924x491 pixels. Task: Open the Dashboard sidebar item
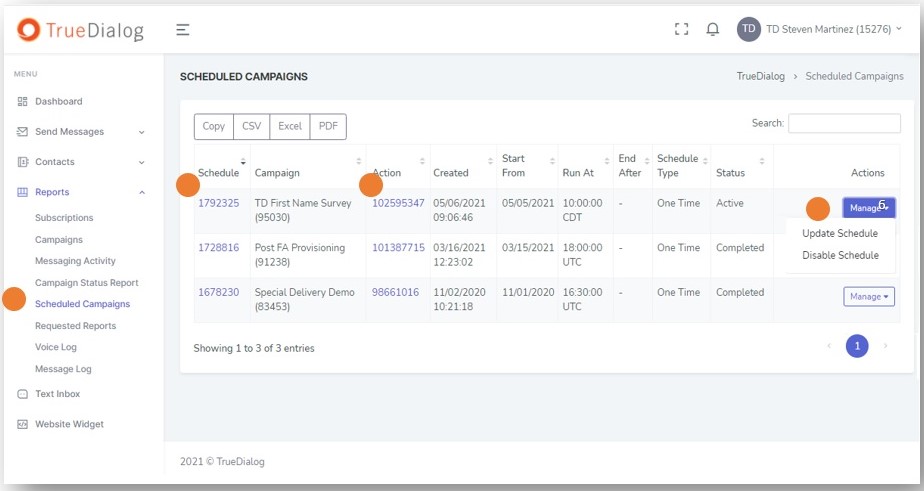[58, 101]
